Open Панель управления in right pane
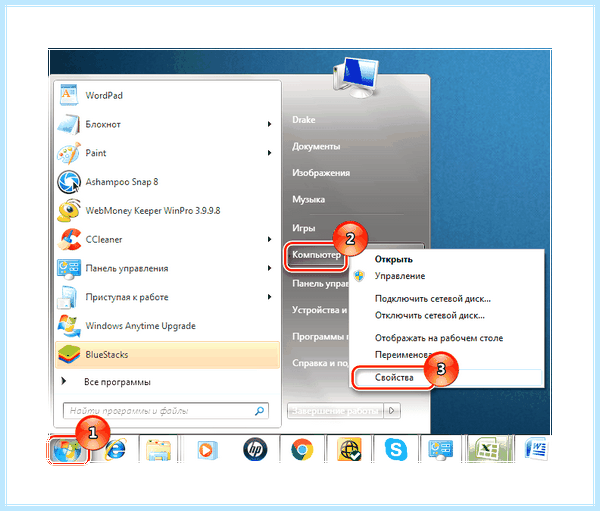Viewport: 600px width, 511px height. (x=320, y=284)
